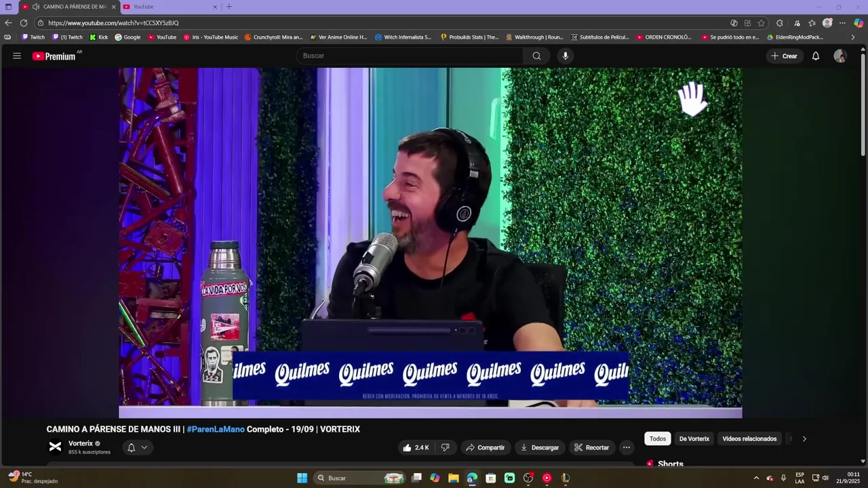Select the De Vorterix filter chip
Screen dimensions: 868x488
point(694,439)
